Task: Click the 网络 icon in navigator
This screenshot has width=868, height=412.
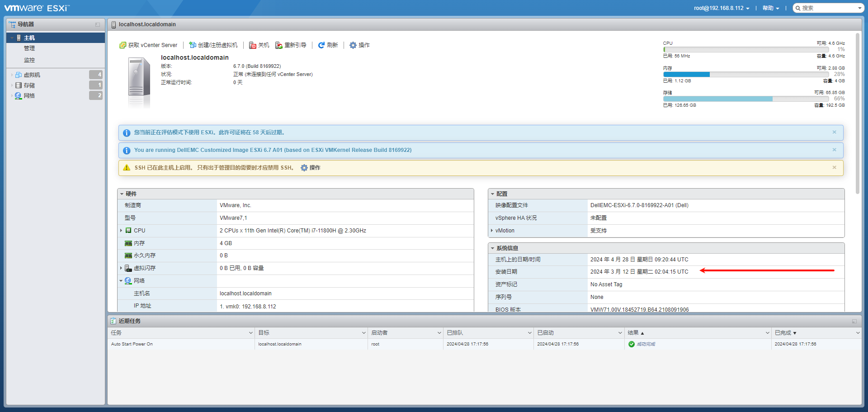Action: click(x=19, y=96)
